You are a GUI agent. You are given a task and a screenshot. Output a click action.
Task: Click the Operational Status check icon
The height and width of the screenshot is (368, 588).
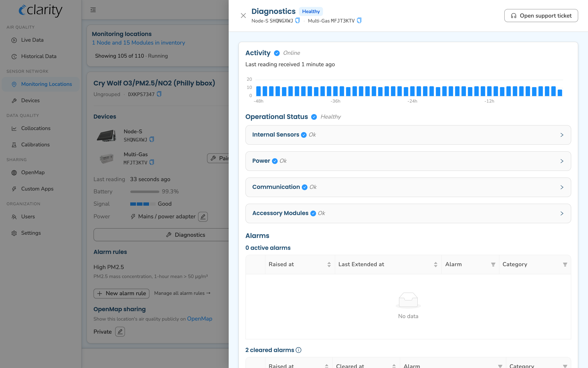[314, 117]
